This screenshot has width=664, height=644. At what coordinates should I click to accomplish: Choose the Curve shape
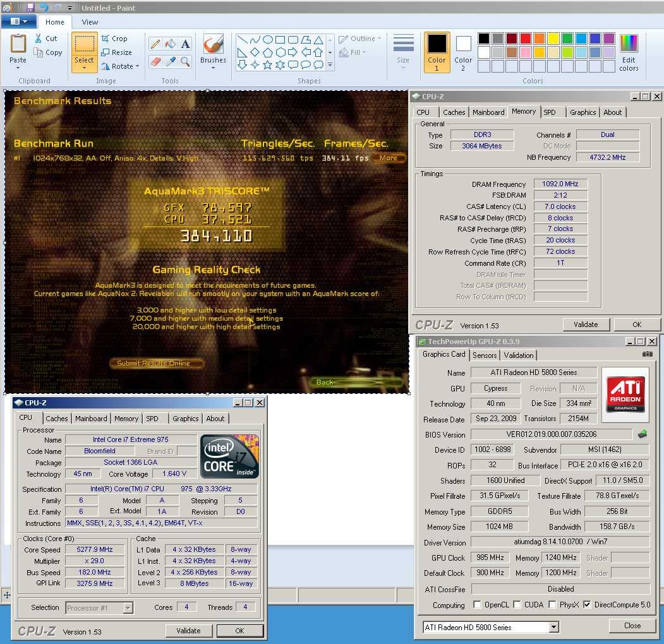[255, 40]
